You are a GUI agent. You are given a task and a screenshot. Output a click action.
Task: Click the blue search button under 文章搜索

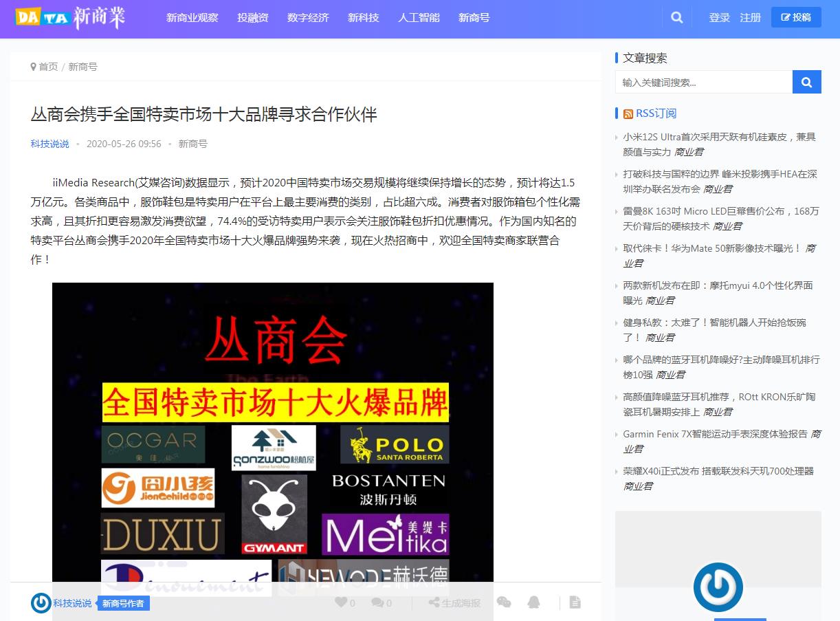tap(807, 82)
